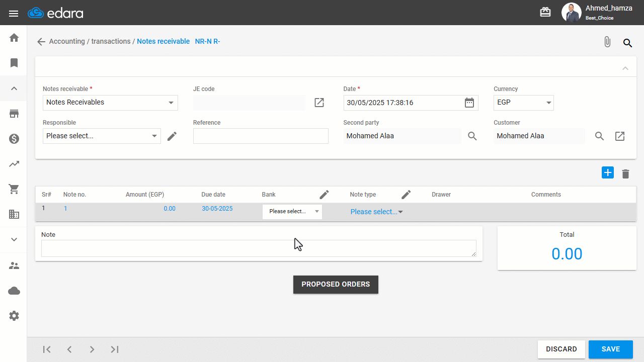Open the date calendar picker
The height and width of the screenshot is (362, 644).
pos(469,103)
